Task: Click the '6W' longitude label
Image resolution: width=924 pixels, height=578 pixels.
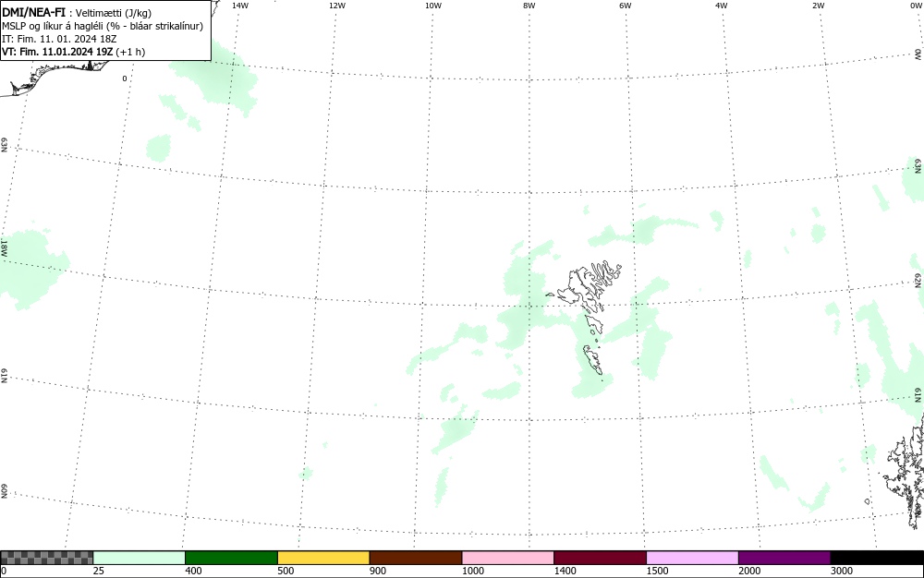Action: 625,6
